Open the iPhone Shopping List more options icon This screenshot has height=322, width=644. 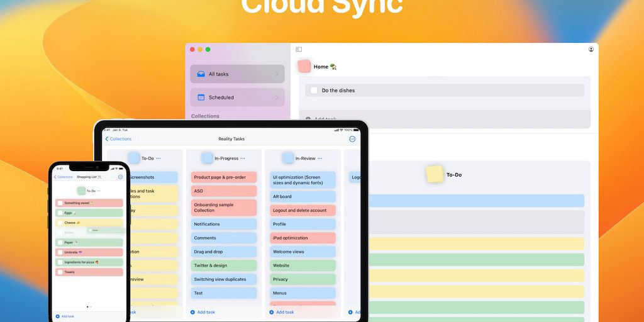(120, 177)
